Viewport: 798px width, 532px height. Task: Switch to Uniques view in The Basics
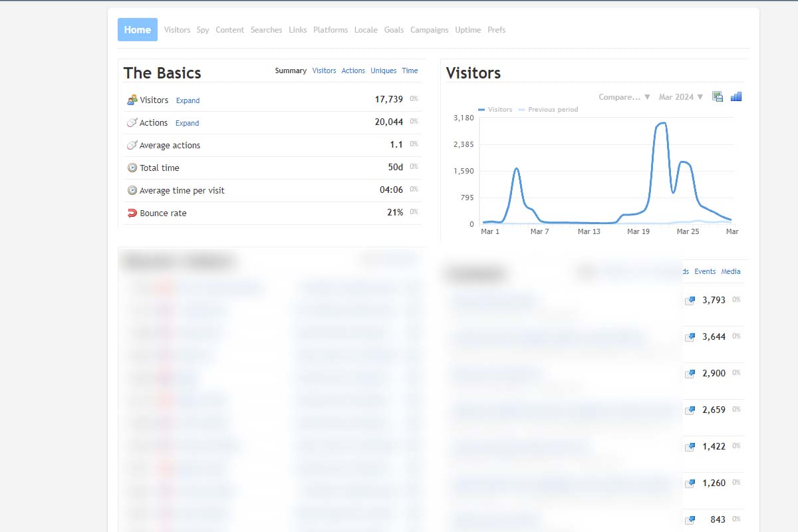tap(383, 71)
